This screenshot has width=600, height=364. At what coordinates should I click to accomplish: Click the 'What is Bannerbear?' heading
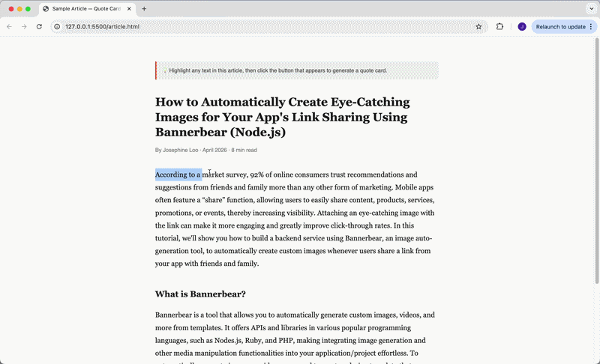[200, 294]
